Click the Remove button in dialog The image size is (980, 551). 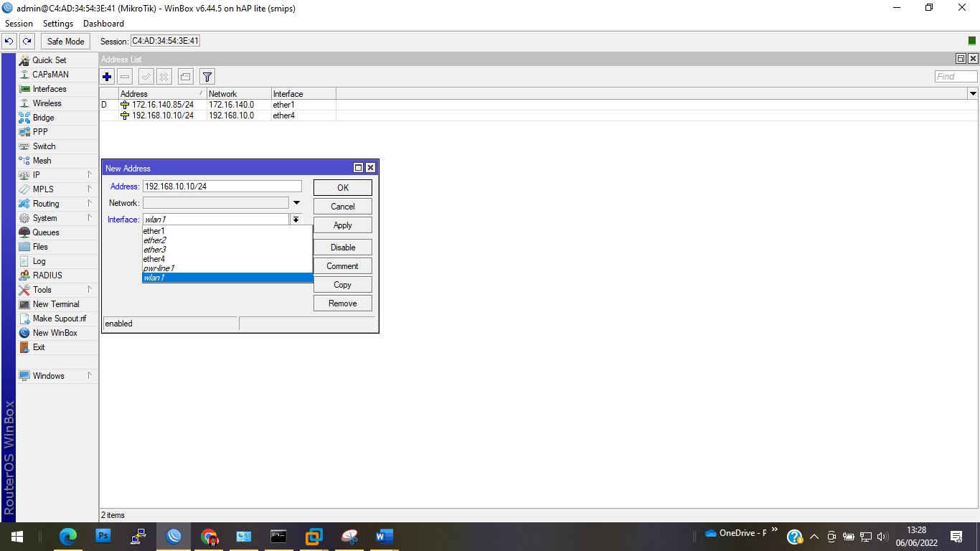tap(343, 303)
